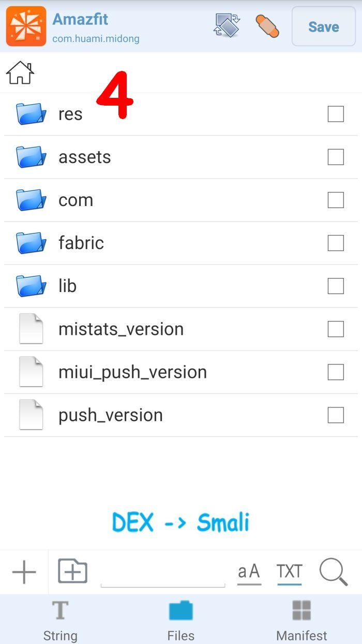The image size is (362, 644).
Task: Click the plus add-file icon
Action: (x=24, y=572)
